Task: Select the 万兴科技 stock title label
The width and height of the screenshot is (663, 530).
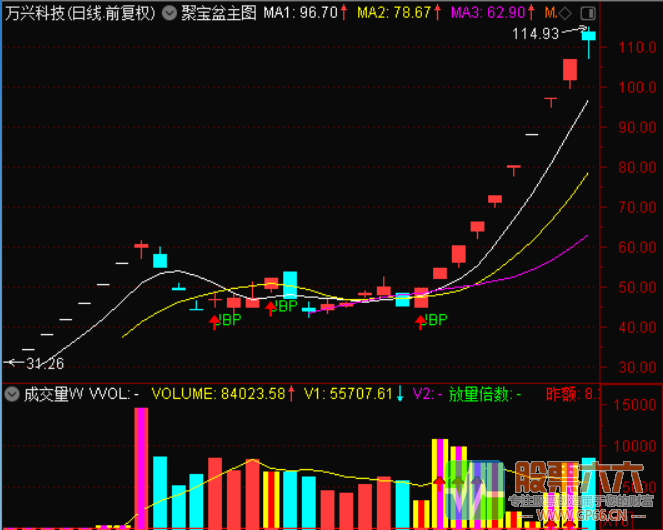Action: click(x=80, y=13)
